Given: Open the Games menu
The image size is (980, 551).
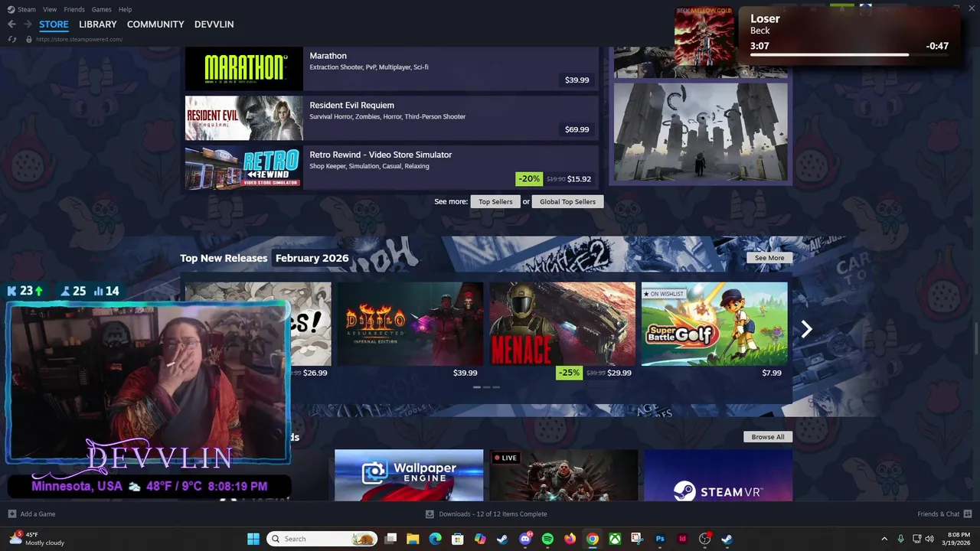Looking at the screenshot, I should (101, 9).
